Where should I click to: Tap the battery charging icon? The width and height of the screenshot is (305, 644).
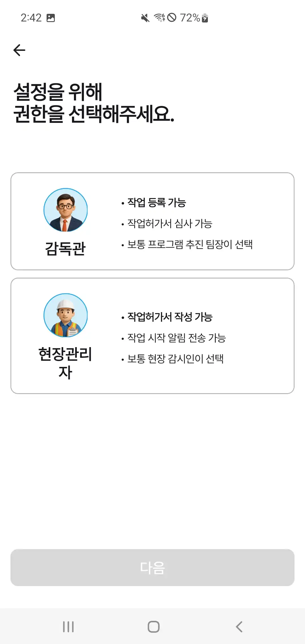[x=205, y=18]
